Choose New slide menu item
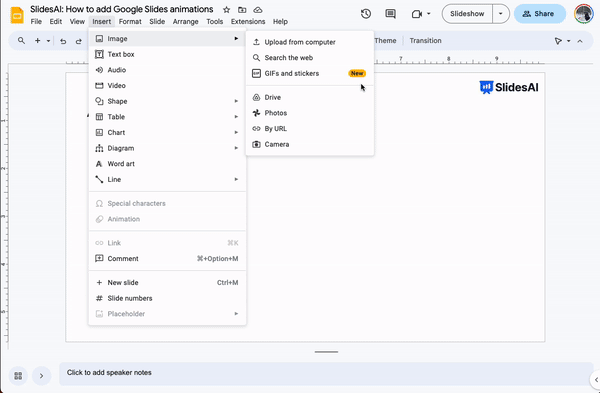This screenshot has width=600, height=393. pyautogui.click(x=167, y=283)
